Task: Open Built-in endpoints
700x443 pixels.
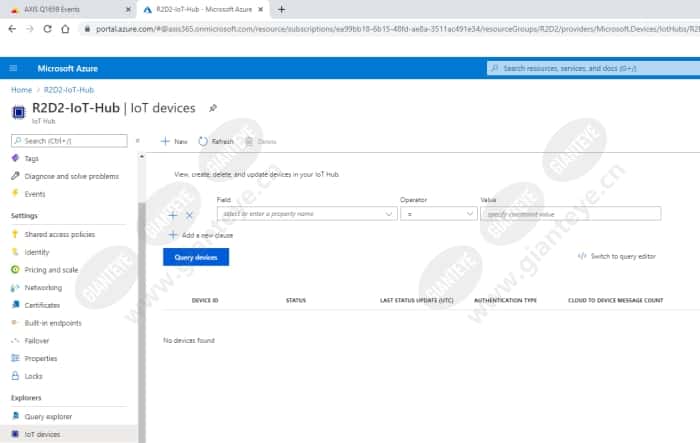Action: point(53,323)
